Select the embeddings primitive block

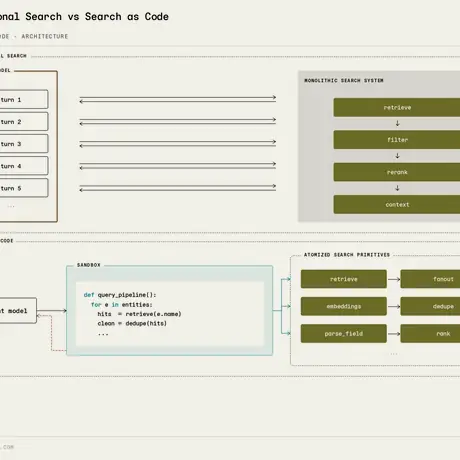tap(344, 306)
